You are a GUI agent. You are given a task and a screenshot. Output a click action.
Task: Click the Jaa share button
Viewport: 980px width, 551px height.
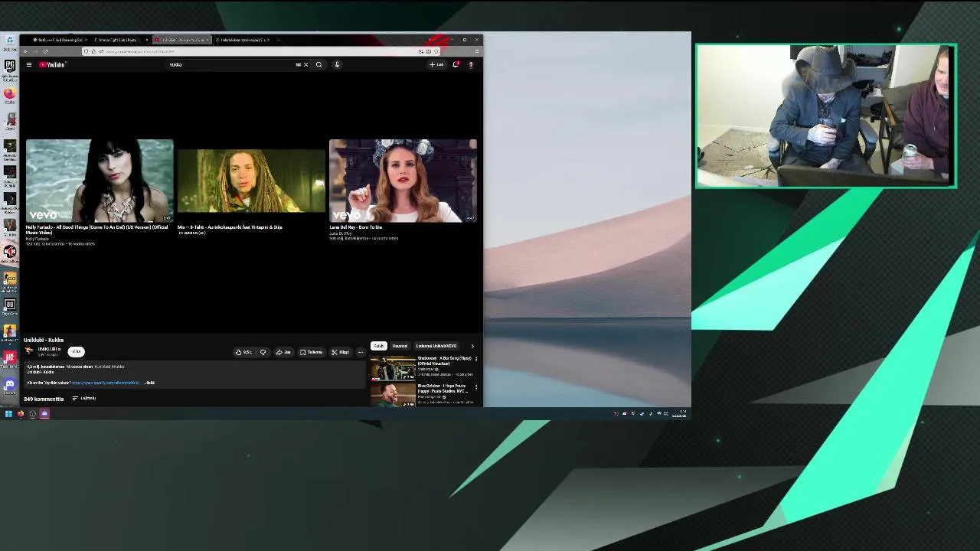tap(283, 352)
